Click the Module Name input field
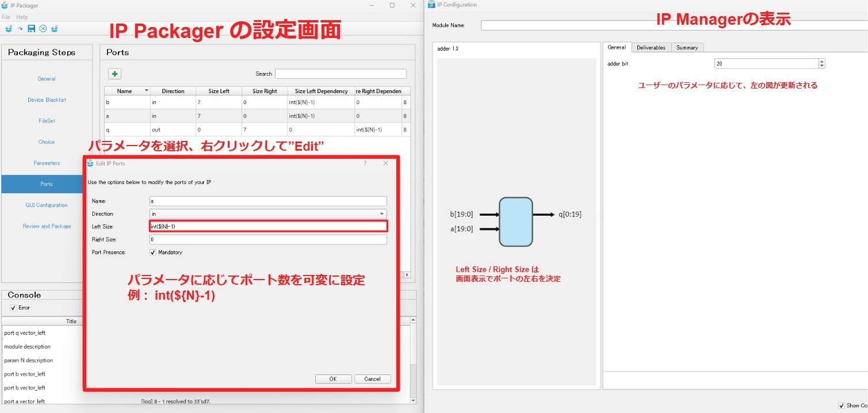This screenshot has width=868, height=413. tap(674, 25)
